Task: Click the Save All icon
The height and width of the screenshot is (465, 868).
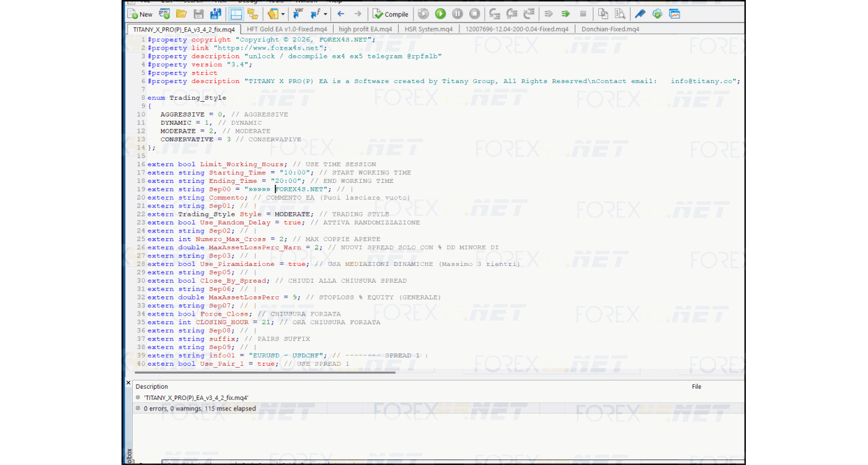Action: pyautogui.click(x=216, y=14)
